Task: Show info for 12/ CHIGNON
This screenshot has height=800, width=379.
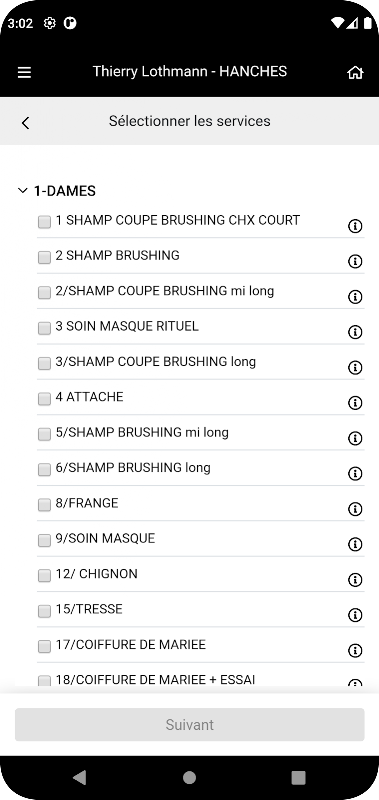Action: click(355, 580)
